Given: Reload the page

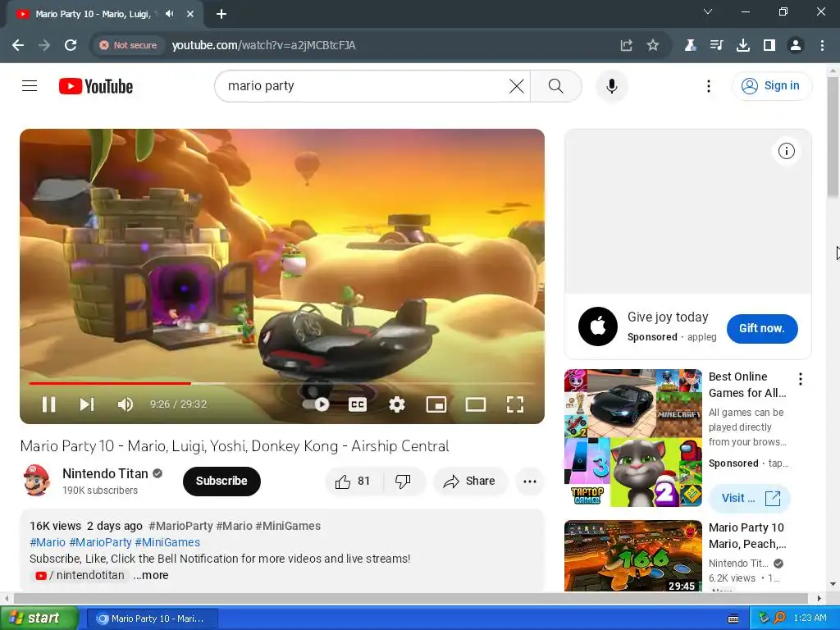Looking at the screenshot, I should coord(71,46).
